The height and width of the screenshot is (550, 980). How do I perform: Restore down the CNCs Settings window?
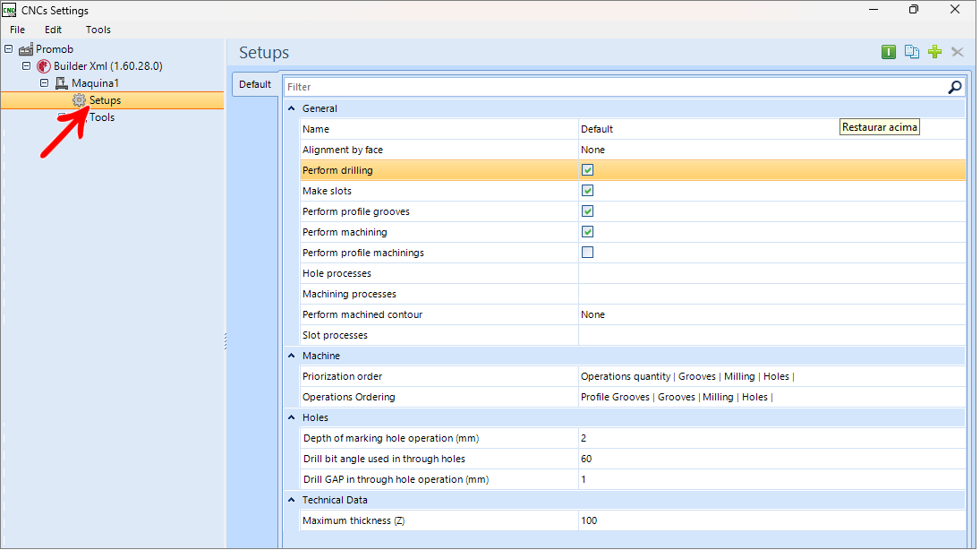tap(914, 9)
